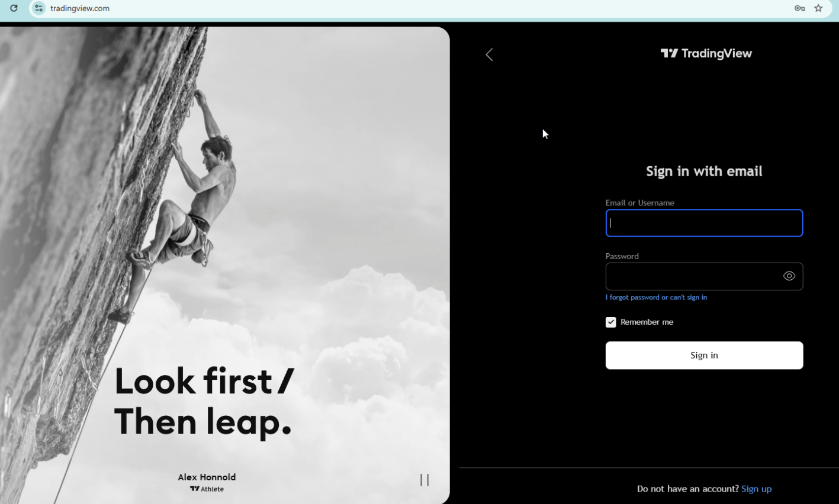
Task: Pause the slideshow with the pause icon
Action: (425, 480)
